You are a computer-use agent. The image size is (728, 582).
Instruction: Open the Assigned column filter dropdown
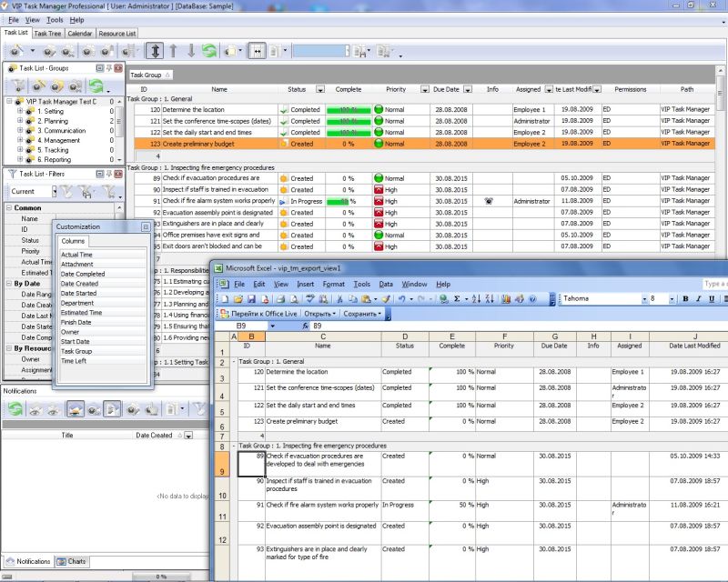pyautogui.click(x=549, y=89)
